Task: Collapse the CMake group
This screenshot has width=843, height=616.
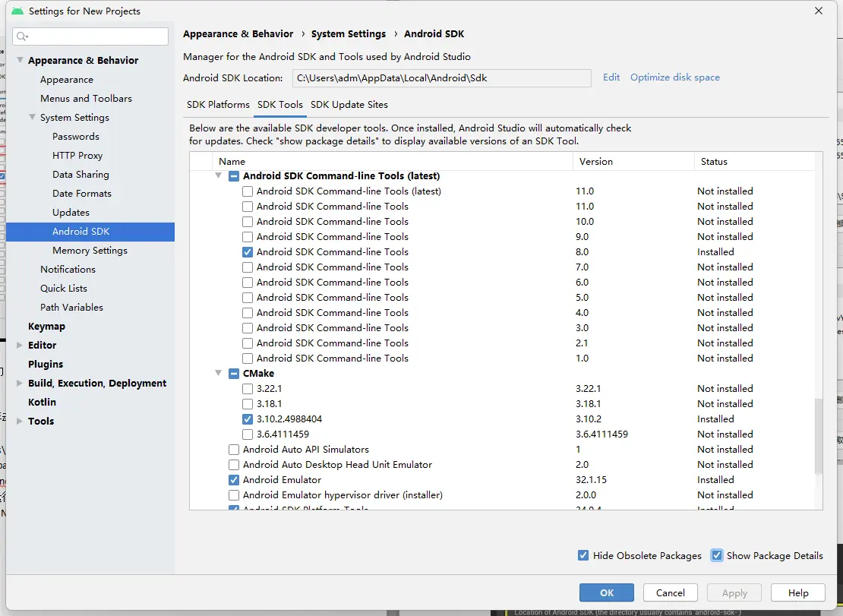Action: [218, 373]
